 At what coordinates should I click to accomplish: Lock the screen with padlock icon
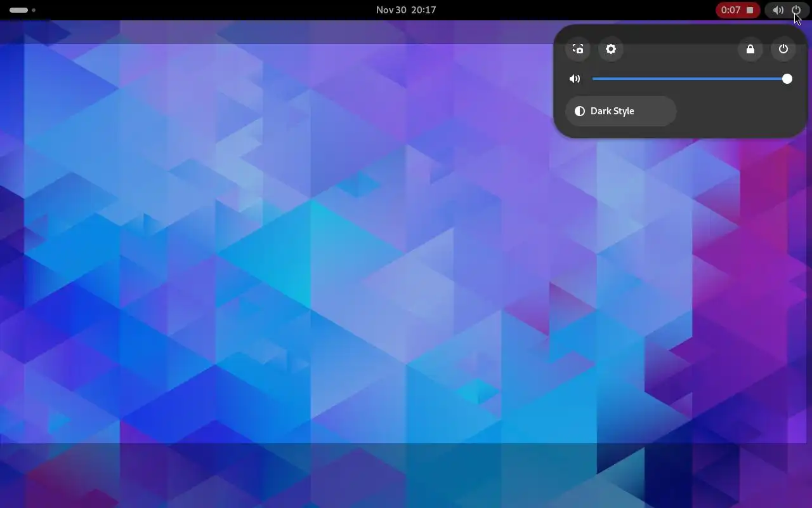click(x=750, y=49)
